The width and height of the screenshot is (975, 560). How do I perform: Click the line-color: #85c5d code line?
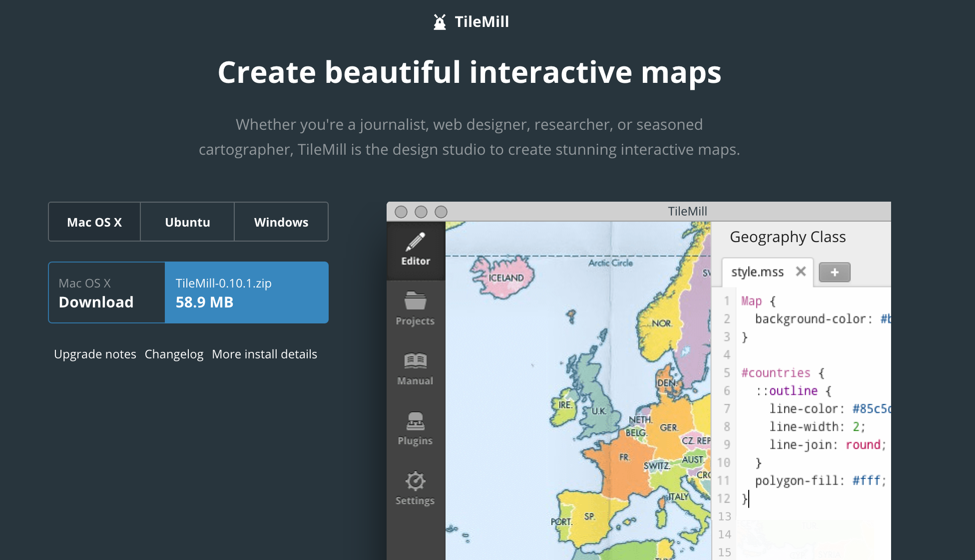click(x=830, y=409)
